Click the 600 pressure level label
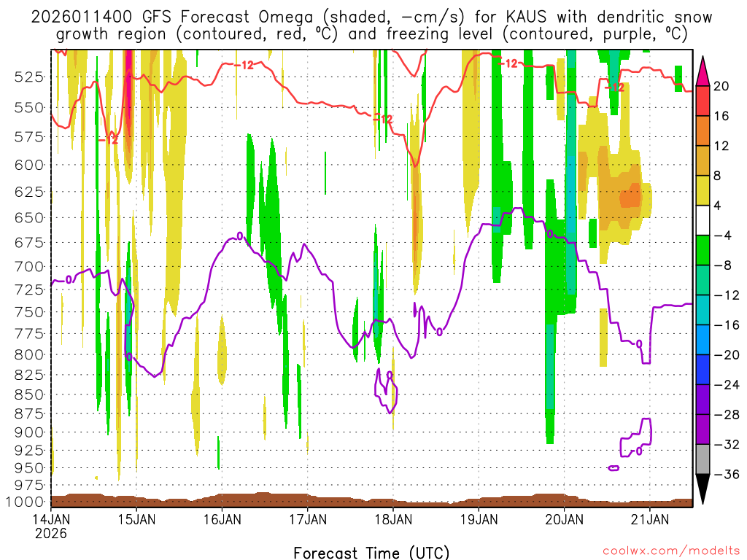This screenshot has height=560, width=747. 29,166
